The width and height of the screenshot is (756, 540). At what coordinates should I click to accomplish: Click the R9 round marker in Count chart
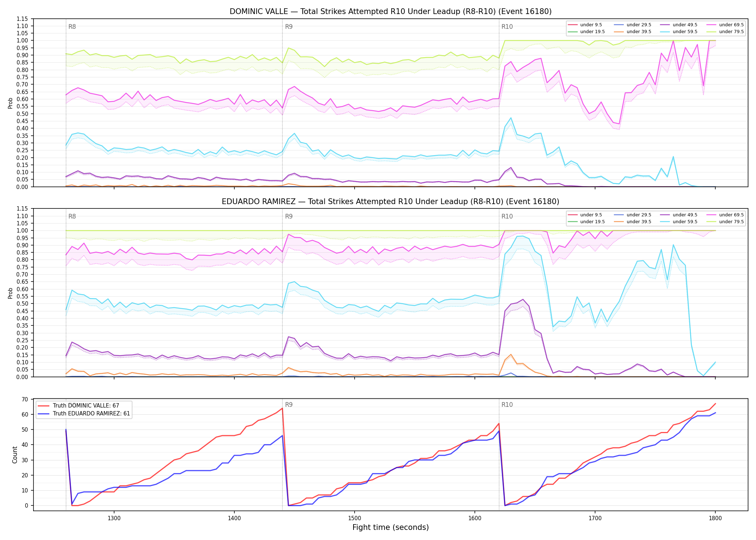289,405
